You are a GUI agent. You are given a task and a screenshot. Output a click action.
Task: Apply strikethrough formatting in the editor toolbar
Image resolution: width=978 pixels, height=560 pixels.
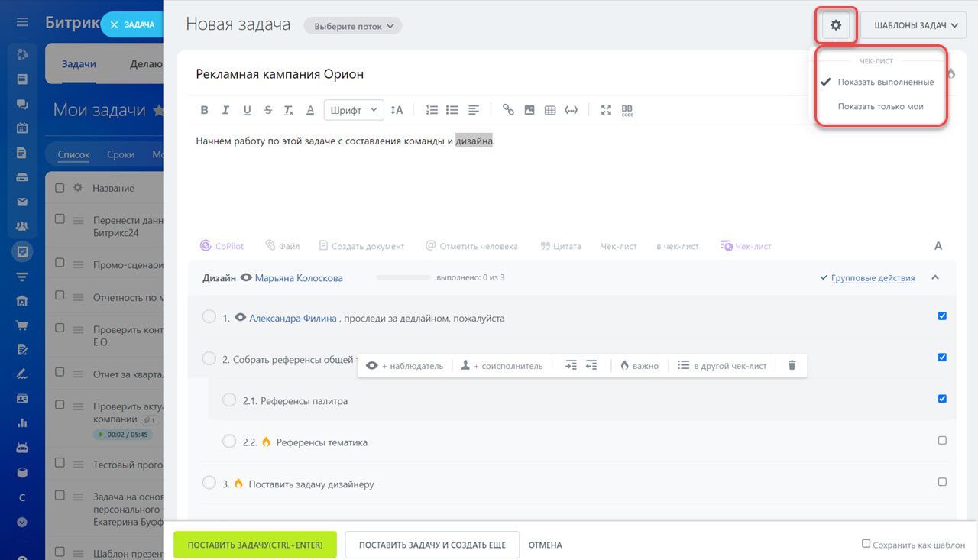tap(267, 110)
